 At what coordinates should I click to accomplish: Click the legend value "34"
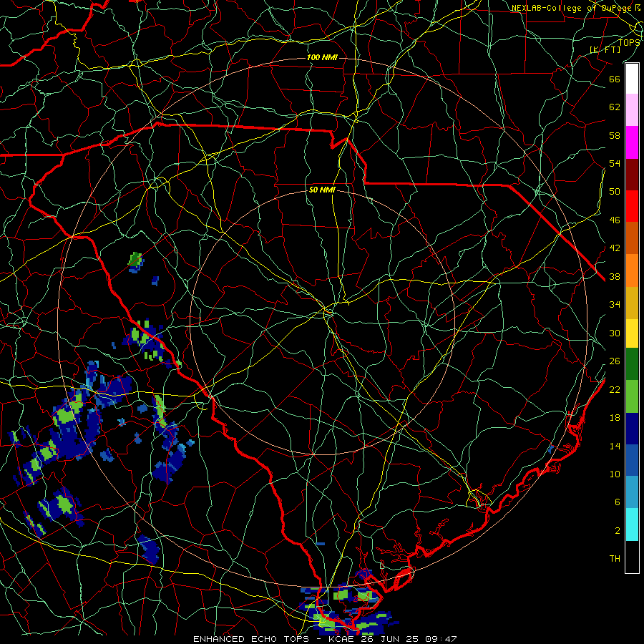[x=615, y=305]
